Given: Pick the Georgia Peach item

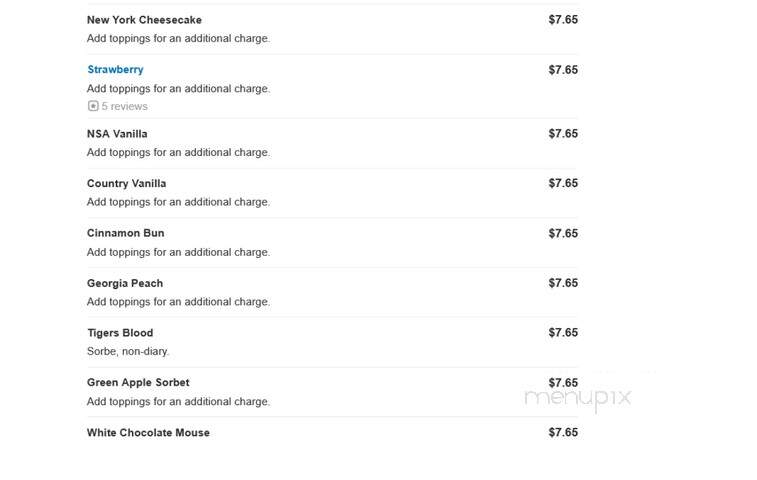Looking at the screenshot, I should [x=125, y=283].
